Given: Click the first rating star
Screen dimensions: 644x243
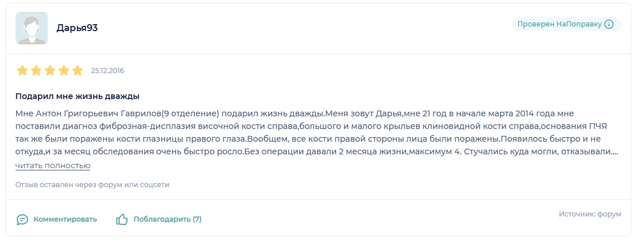Looking at the screenshot, I should pyautogui.click(x=22, y=71).
